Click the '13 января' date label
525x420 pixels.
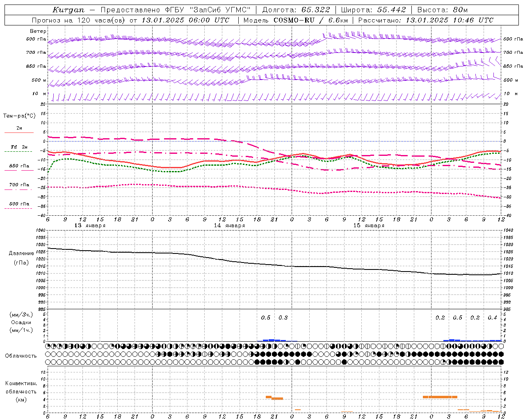coord(90,226)
